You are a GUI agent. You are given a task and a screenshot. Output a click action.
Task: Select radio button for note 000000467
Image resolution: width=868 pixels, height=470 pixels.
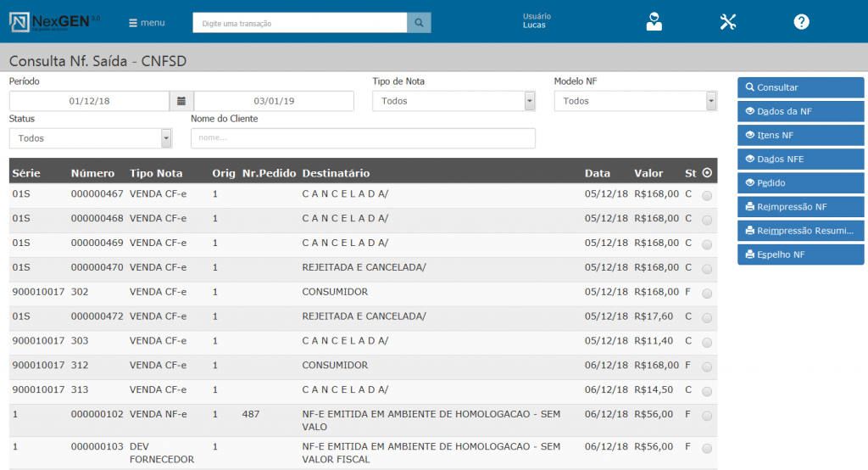pyautogui.click(x=707, y=196)
